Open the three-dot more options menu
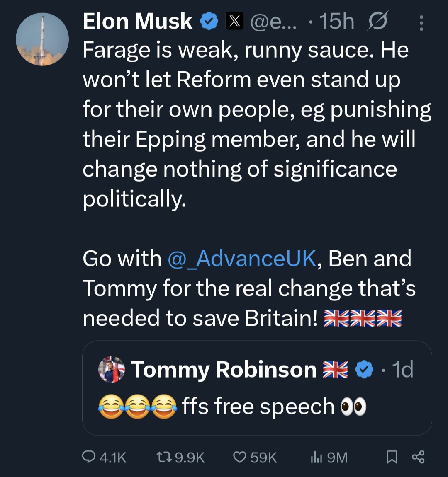Viewport: 448px width, 477px height. click(421, 23)
